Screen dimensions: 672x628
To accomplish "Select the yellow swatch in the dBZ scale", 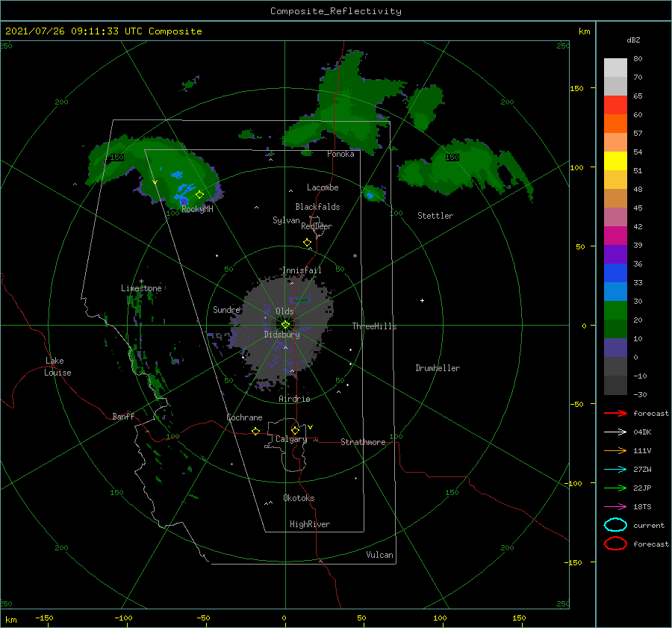I will coord(615,161).
